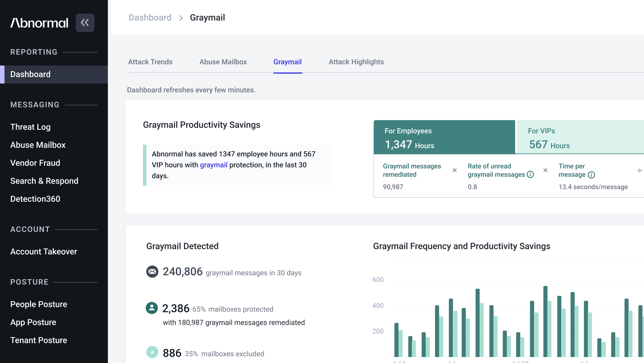The image size is (644, 363).
Task: Click the 240,806 graymail messages count
Action: [x=183, y=272]
